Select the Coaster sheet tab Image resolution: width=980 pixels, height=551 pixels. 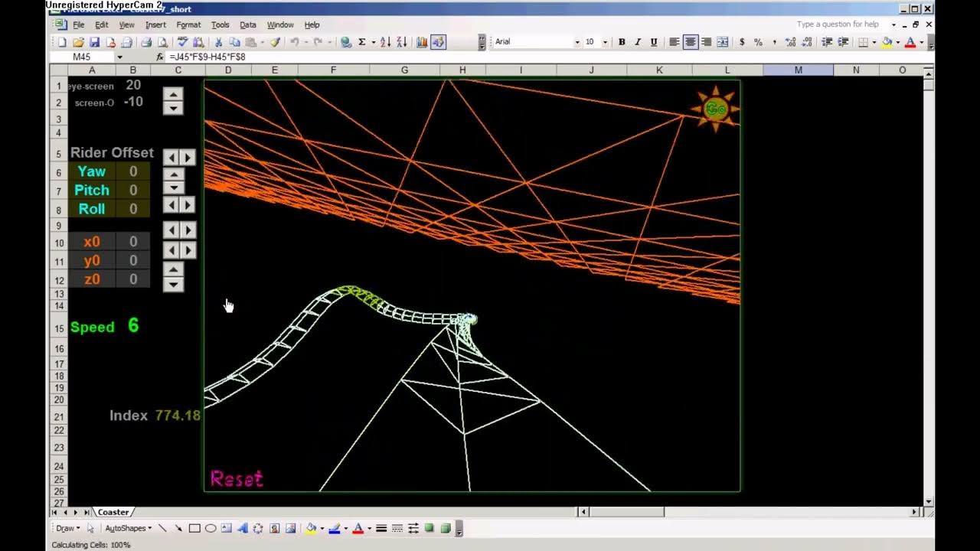113,512
